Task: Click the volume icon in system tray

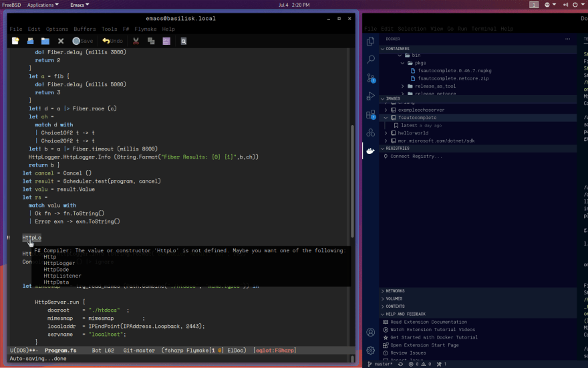Action: [x=565, y=5]
